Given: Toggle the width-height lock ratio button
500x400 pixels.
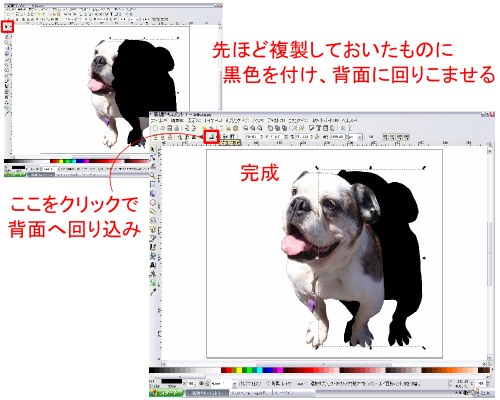Looking at the screenshot, I should point(317,137).
